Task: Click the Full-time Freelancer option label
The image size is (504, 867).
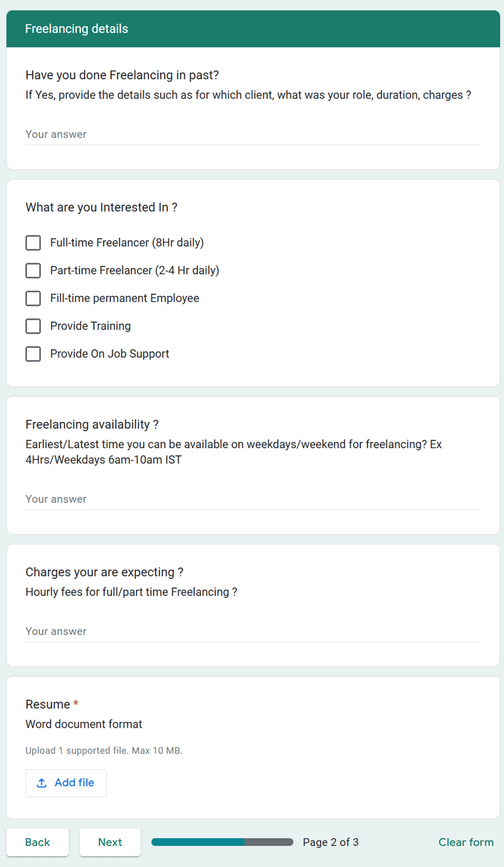Action: coord(127,243)
